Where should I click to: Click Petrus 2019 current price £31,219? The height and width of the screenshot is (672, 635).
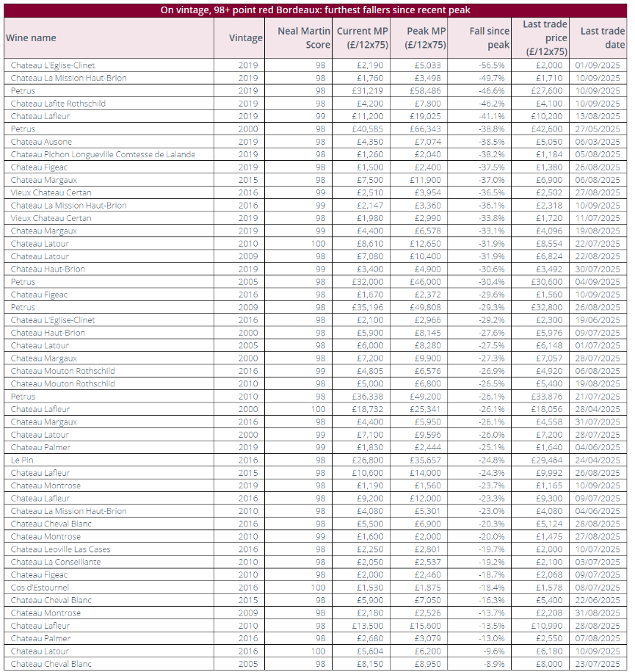click(368, 91)
